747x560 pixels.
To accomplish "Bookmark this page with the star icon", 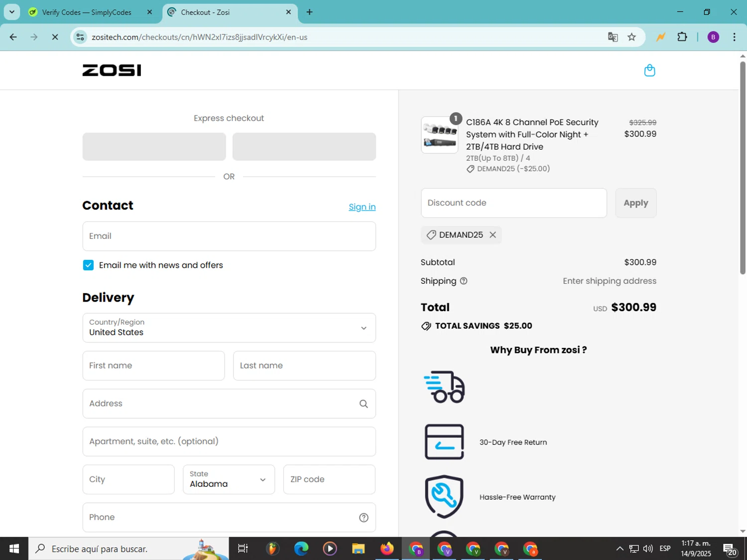I will click(x=631, y=37).
